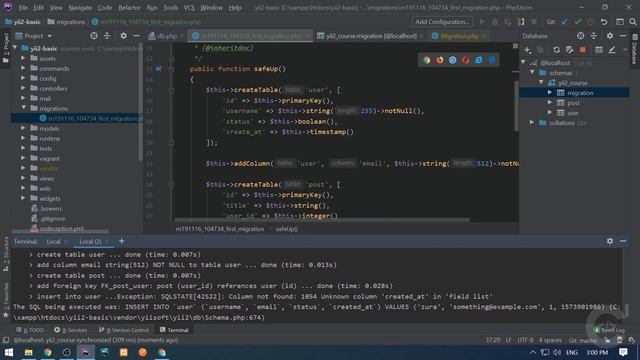Open Database panel settings gear
This screenshot has height=360, width=640.
click(609, 36)
